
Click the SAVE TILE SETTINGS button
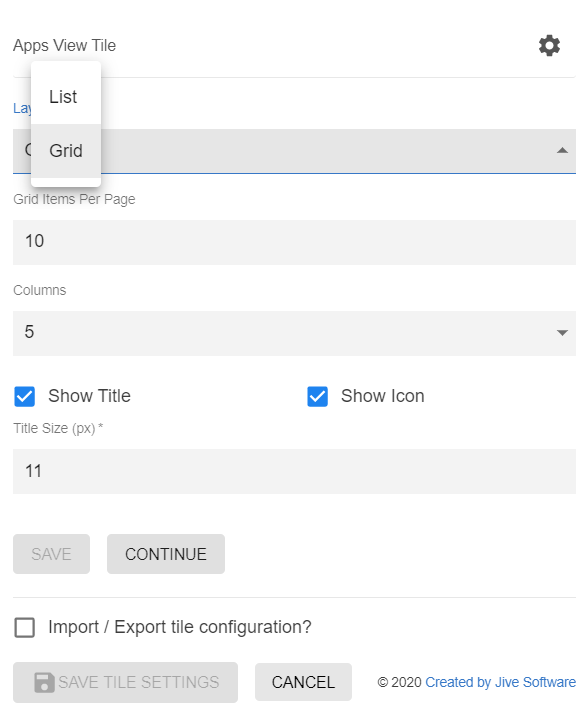point(125,682)
